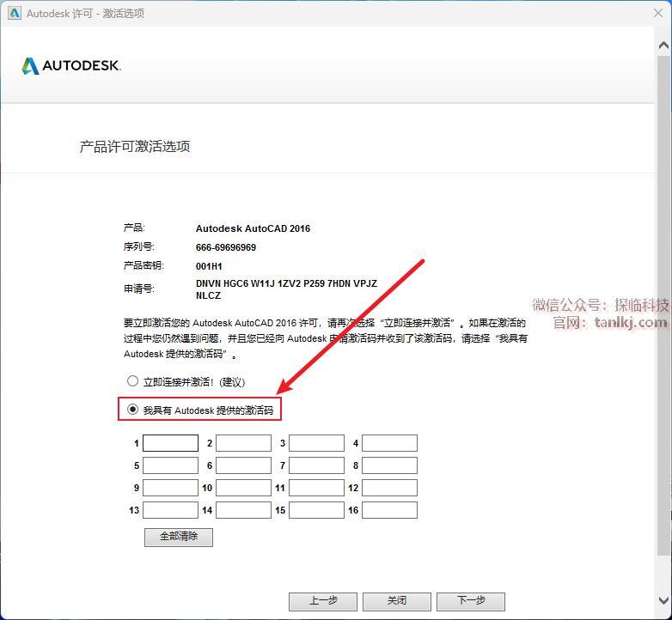Click the Autodesk title bar app icon
The image size is (672, 620).
pos(14,13)
